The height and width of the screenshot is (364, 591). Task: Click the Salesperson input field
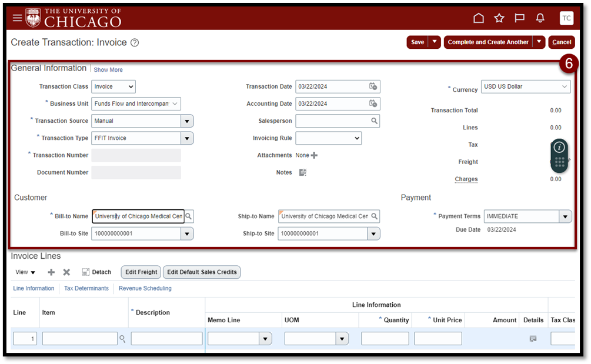[x=332, y=121]
